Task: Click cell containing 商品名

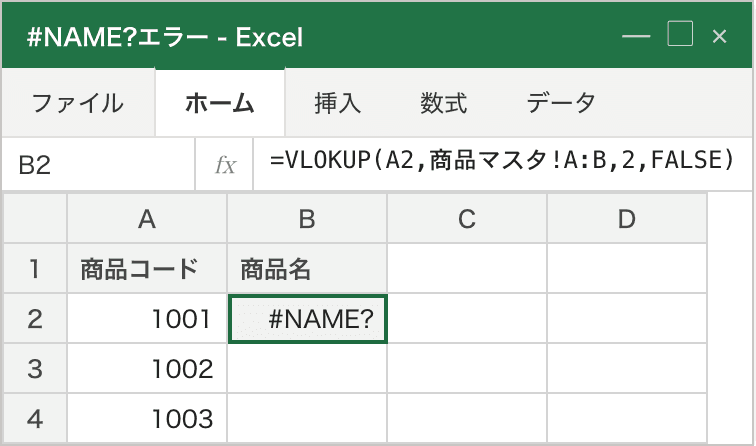Action: (307, 269)
